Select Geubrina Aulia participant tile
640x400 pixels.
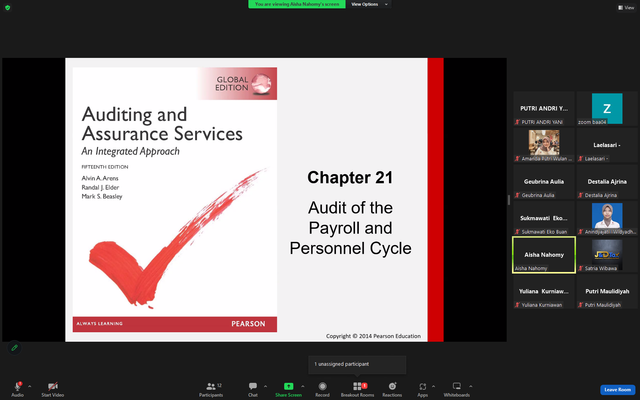click(x=544, y=182)
